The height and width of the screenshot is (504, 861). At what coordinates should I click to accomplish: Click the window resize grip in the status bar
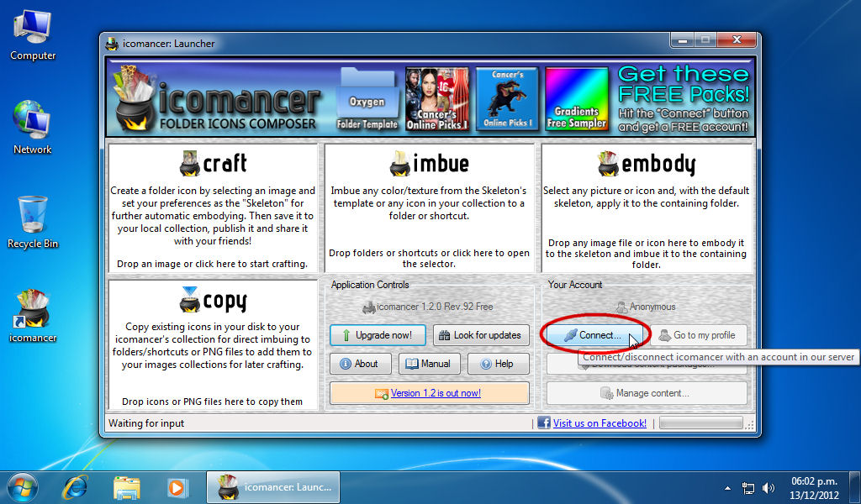749,424
